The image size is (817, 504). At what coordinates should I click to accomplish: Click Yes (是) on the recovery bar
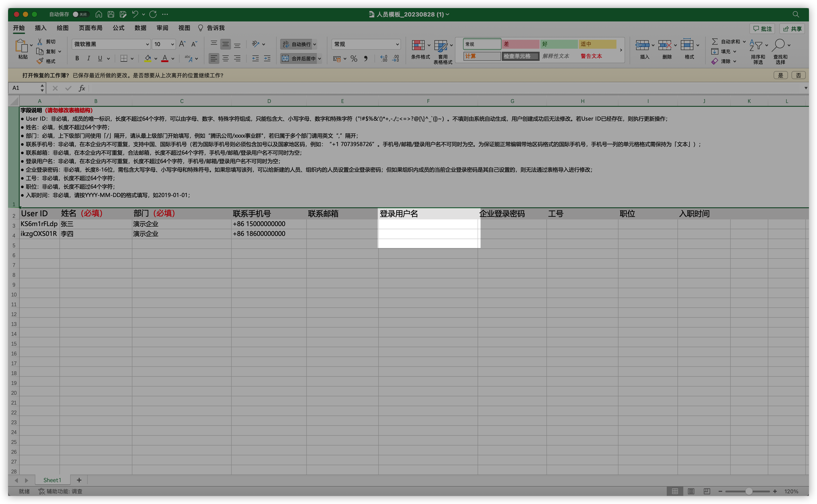780,75
